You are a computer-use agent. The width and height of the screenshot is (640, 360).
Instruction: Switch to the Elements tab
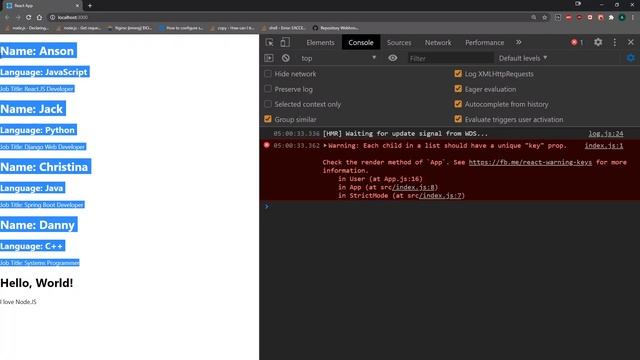point(320,42)
